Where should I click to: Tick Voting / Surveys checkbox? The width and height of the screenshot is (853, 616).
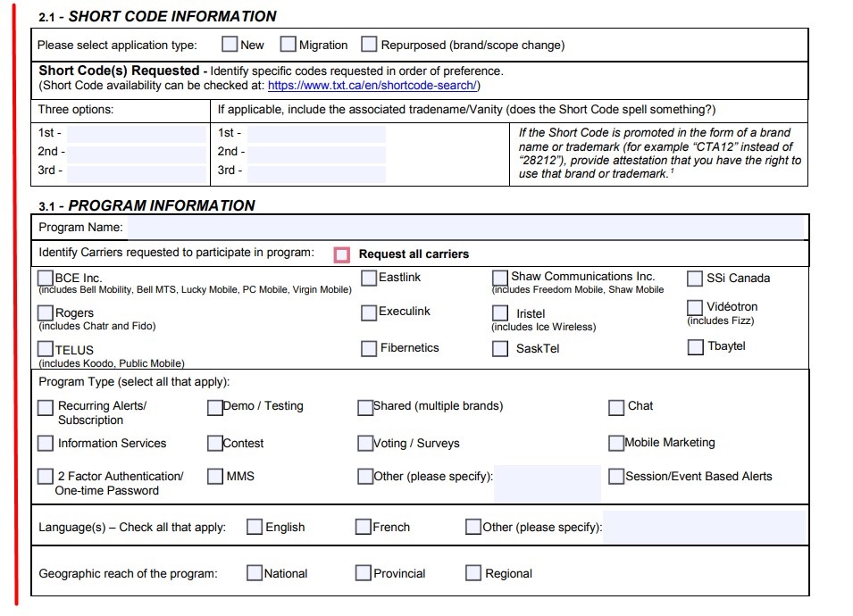tap(365, 443)
